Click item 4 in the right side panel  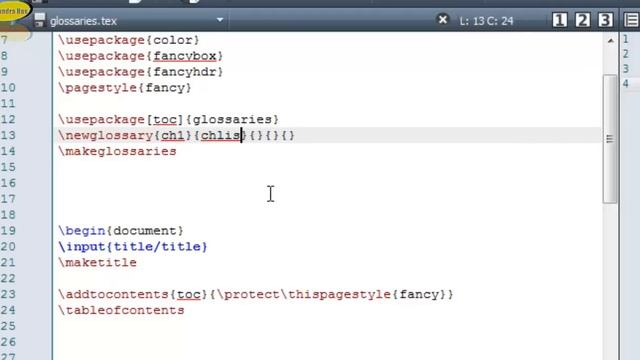pos(626,84)
